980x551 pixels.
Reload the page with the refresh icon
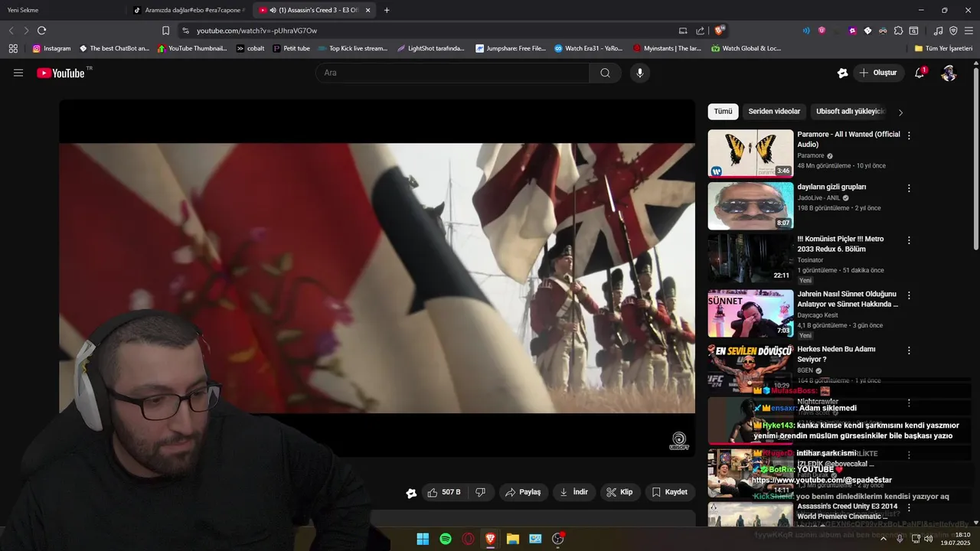41,31
